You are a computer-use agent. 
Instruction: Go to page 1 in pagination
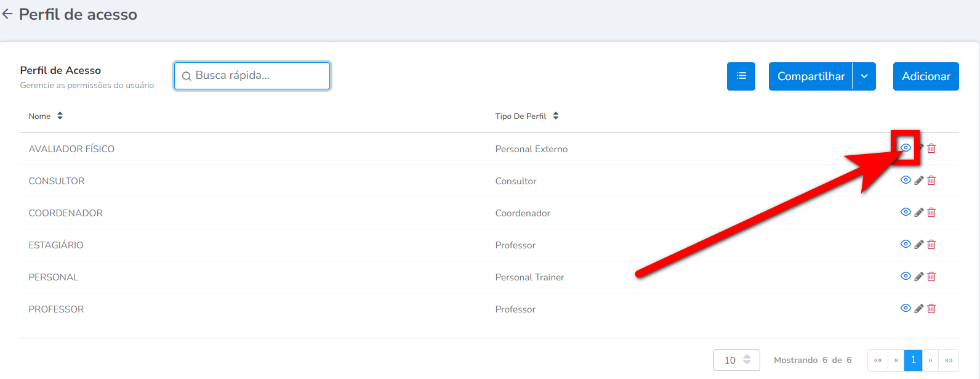point(913,360)
